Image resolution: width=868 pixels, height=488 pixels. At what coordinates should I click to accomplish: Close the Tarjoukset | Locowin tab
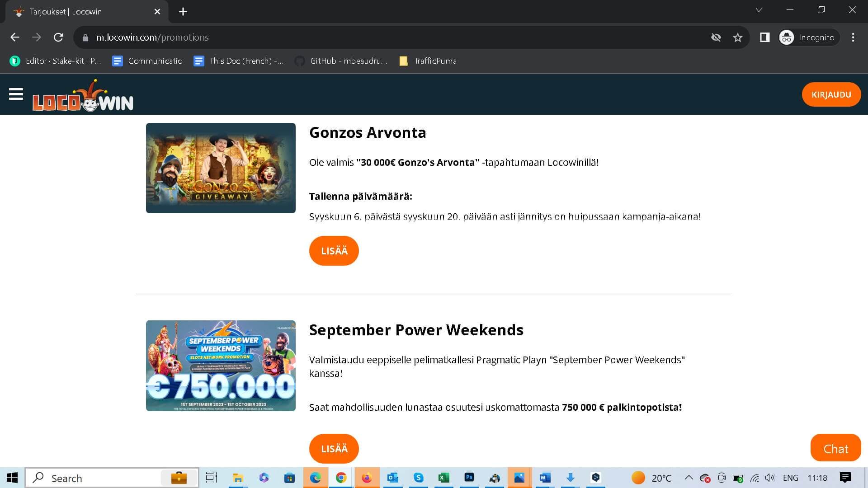(157, 12)
